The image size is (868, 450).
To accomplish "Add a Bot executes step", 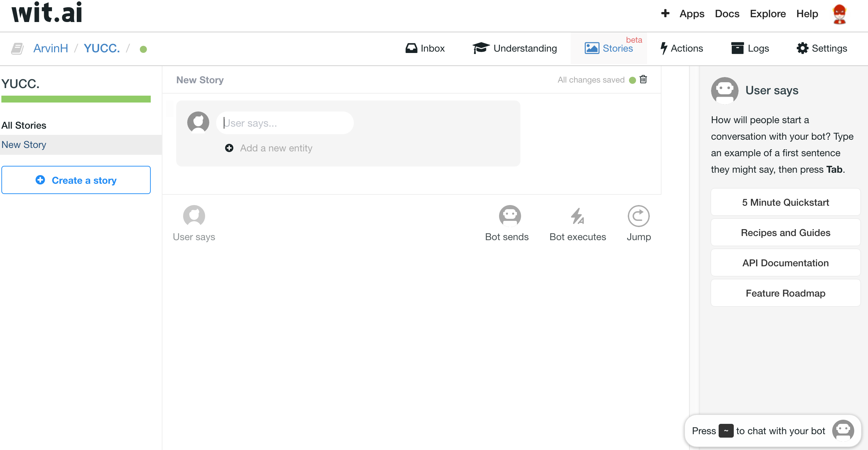I will tap(578, 224).
